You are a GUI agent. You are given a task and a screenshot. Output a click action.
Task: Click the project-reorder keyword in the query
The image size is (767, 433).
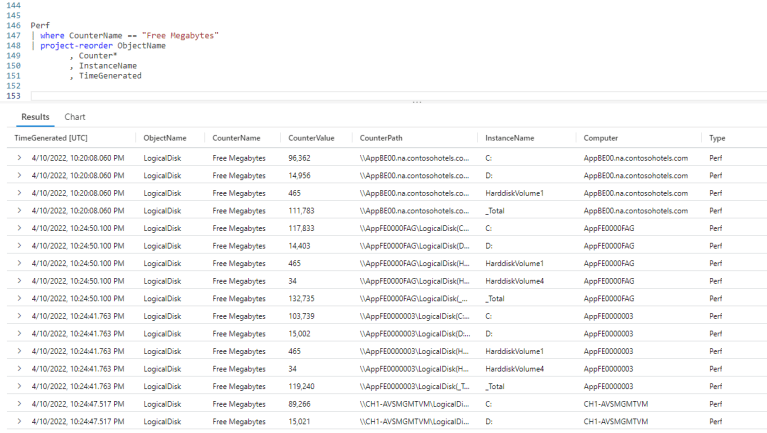tap(76, 46)
